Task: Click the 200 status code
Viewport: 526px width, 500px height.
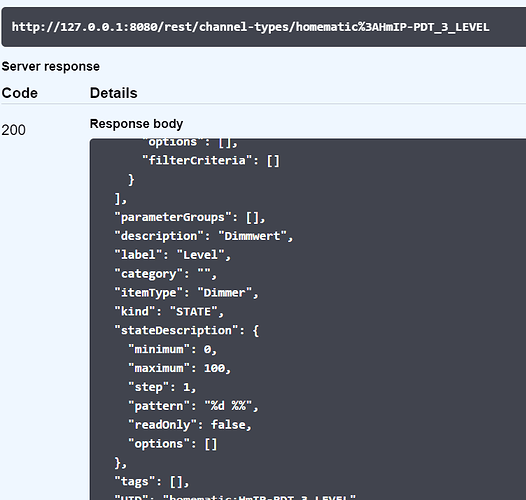Action: (13, 130)
